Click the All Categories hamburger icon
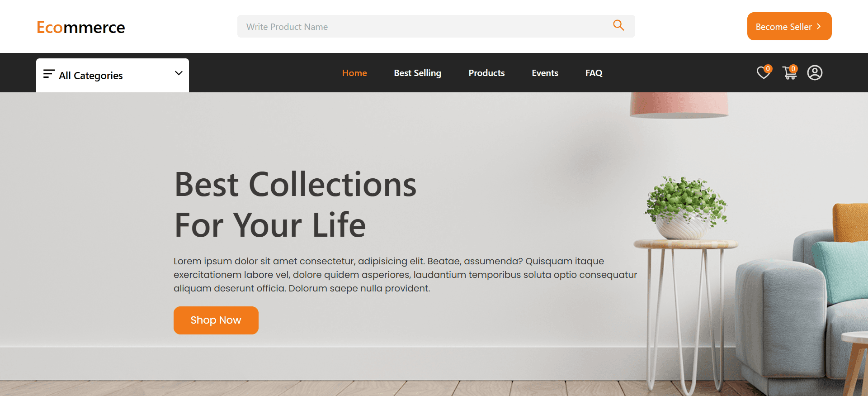Image resolution: width=868 pixels, height=396 pixels. [49, 74]
